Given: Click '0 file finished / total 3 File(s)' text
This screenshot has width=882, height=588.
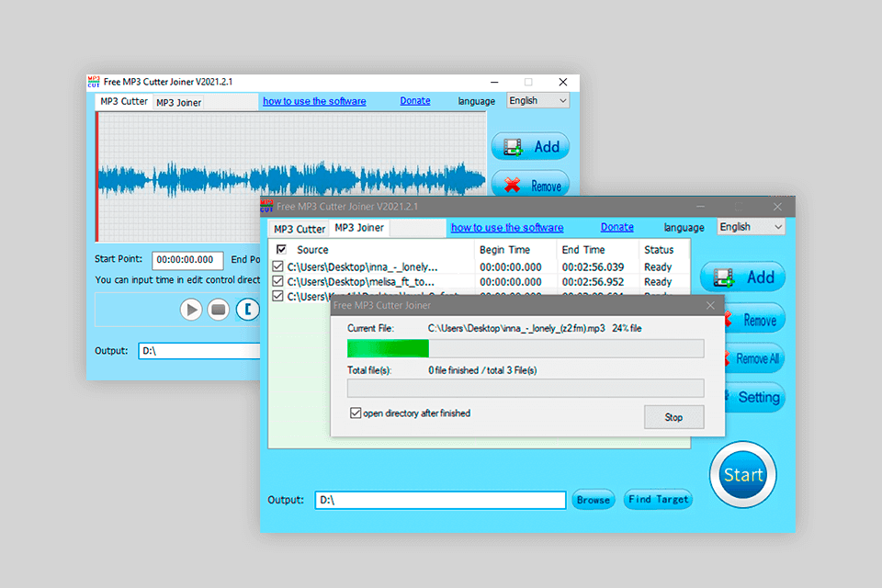Looking at the screenshot, I should 482,370.
